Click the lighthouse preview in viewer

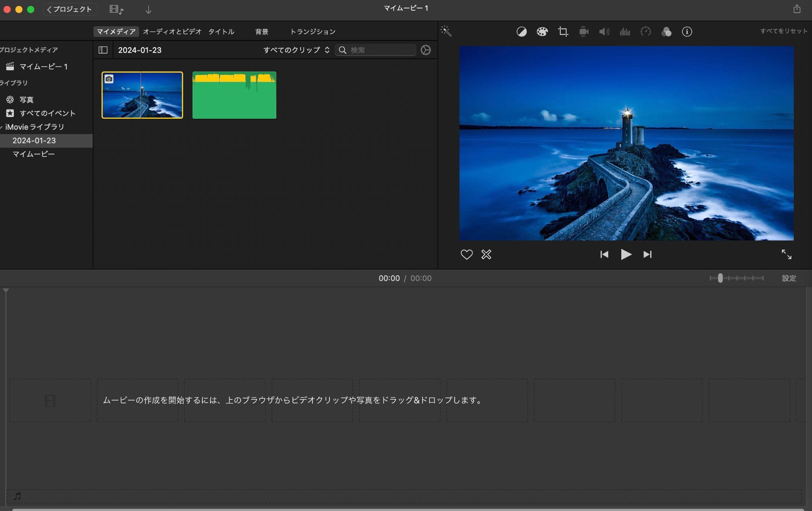[x=626, y=143]
